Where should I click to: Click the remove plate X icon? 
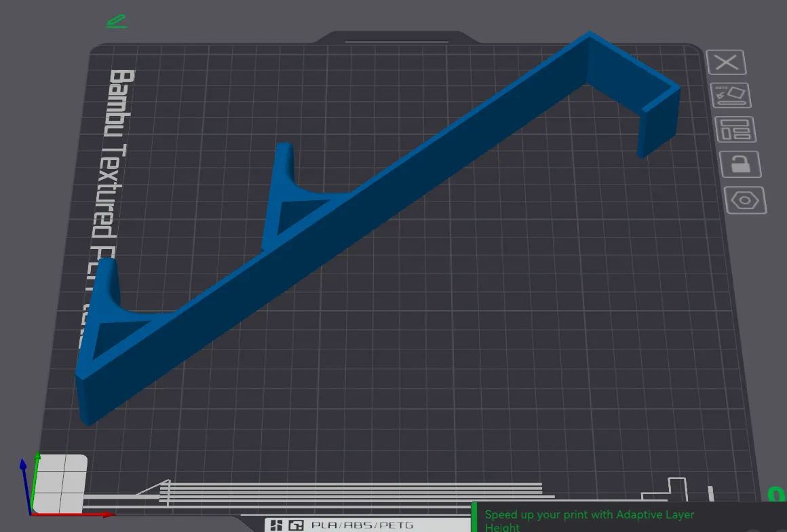point(726,62)
